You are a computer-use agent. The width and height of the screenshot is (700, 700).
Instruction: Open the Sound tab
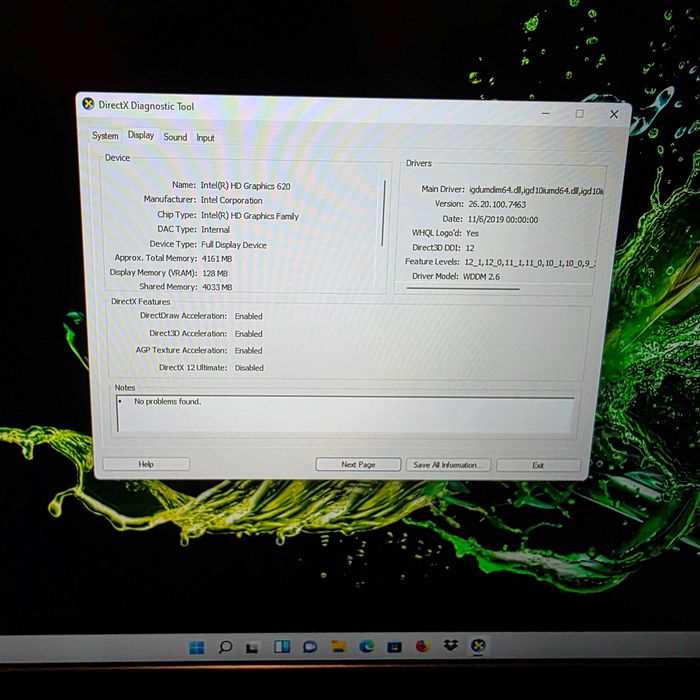[175, 137]
